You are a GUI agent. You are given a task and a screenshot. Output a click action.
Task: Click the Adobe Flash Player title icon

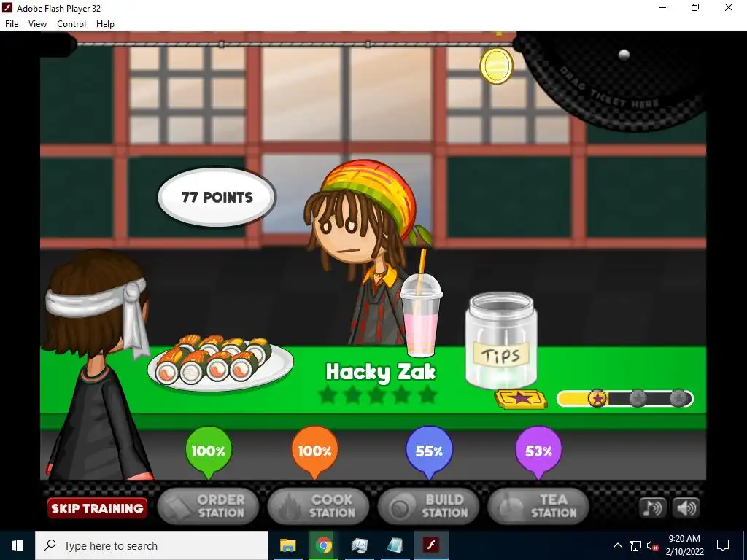point(7,8)
